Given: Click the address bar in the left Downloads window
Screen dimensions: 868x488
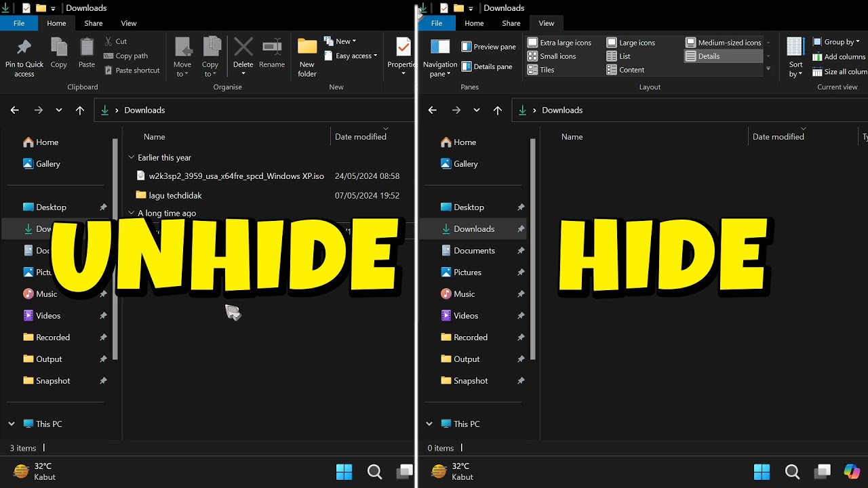Looking at the screenshot, I should (x=254, y=110).
